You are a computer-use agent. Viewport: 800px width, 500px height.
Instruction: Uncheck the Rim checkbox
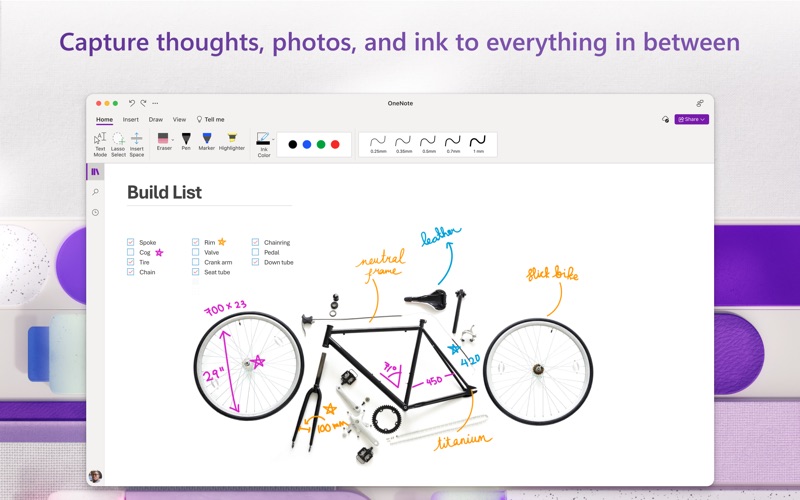(x=195, y=242)
